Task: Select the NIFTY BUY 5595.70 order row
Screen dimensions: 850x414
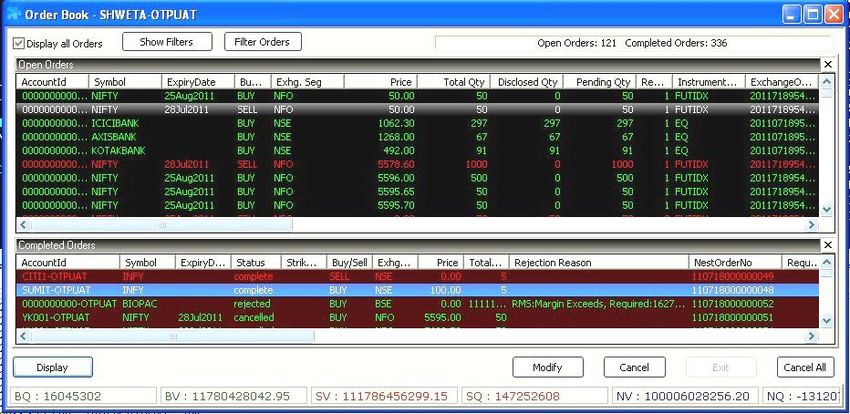Action: pos(417,205)
